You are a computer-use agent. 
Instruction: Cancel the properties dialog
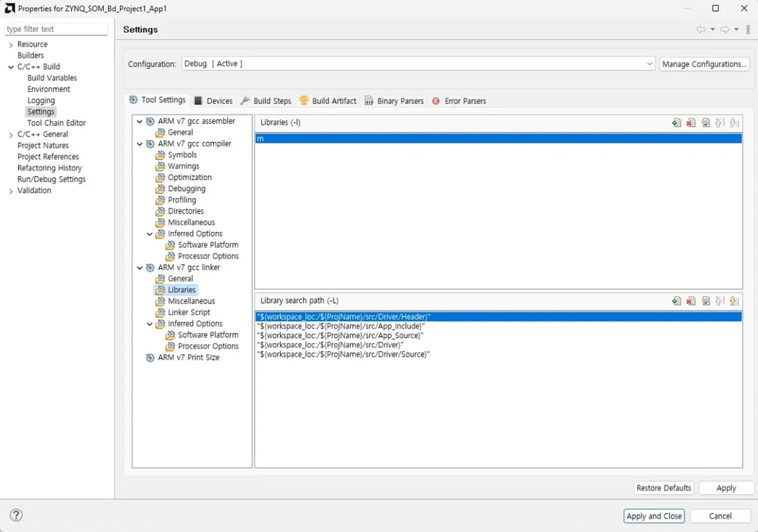(x=721, y=516)
